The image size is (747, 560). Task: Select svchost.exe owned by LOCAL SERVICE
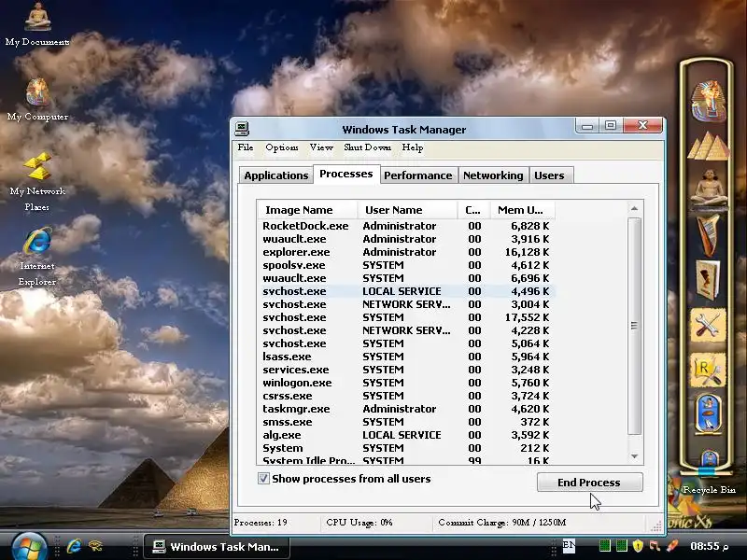(406, 291)
